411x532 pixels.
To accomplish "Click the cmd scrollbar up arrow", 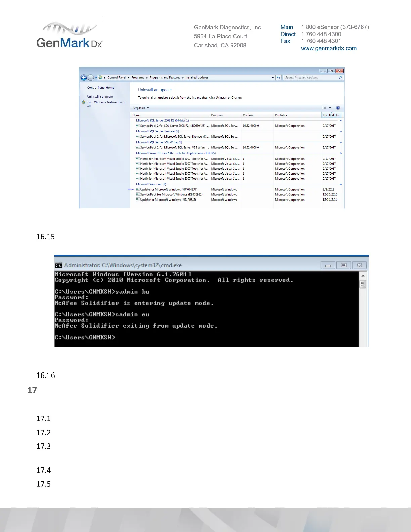I will coord(363,276).
